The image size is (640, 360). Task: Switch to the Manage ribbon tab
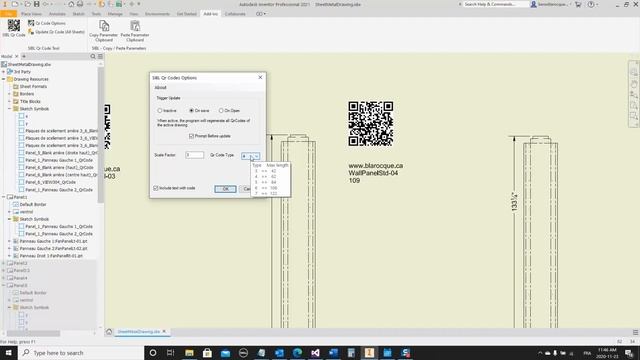pyautogui.click(x=115, y=14)
